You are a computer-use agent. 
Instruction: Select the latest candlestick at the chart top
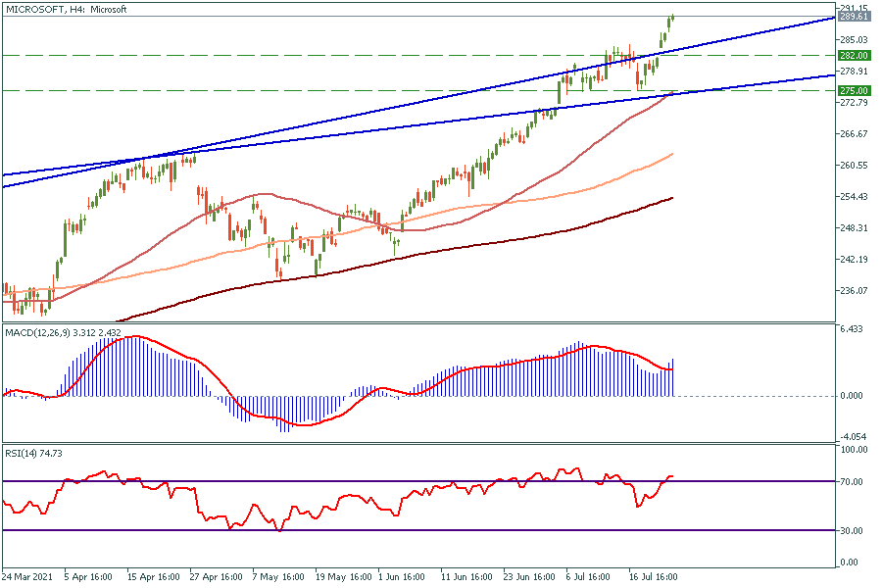[672, 18]
